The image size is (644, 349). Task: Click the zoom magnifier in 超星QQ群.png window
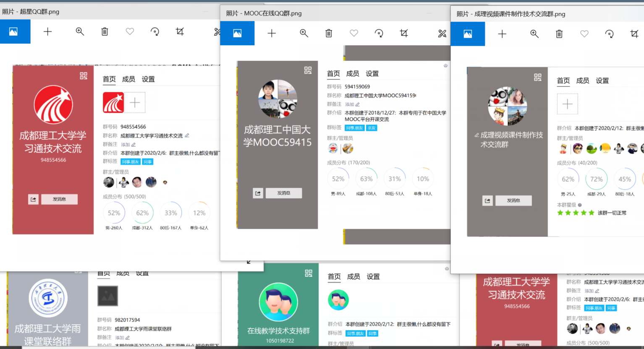(80, 31)
